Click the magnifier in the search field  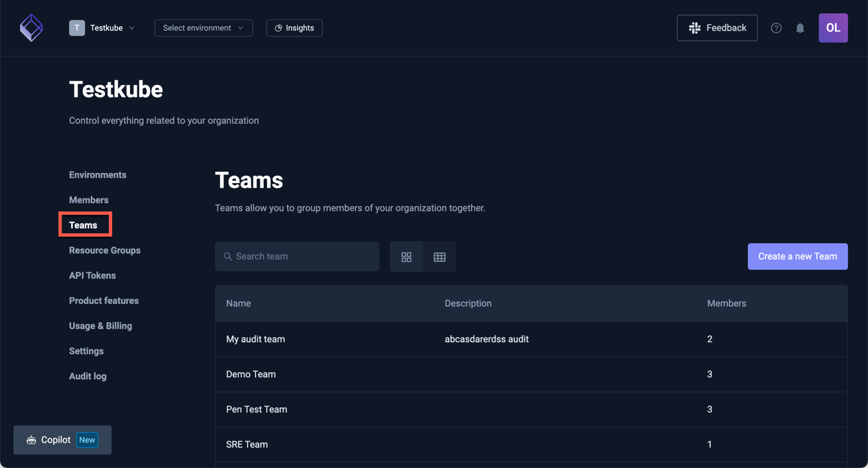coord(228,256)
